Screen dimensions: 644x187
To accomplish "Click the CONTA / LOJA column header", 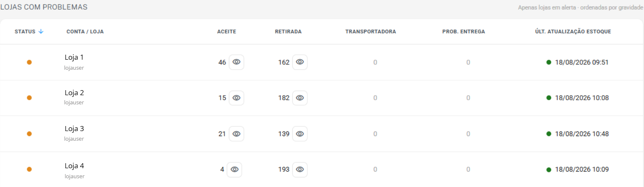I will coord(85,32).
